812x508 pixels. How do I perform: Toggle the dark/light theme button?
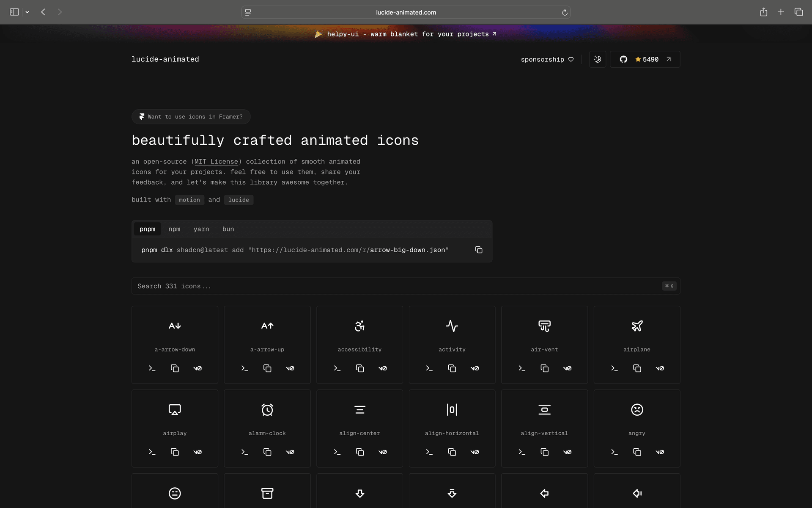pyautogui.click(x=598, y=59)
